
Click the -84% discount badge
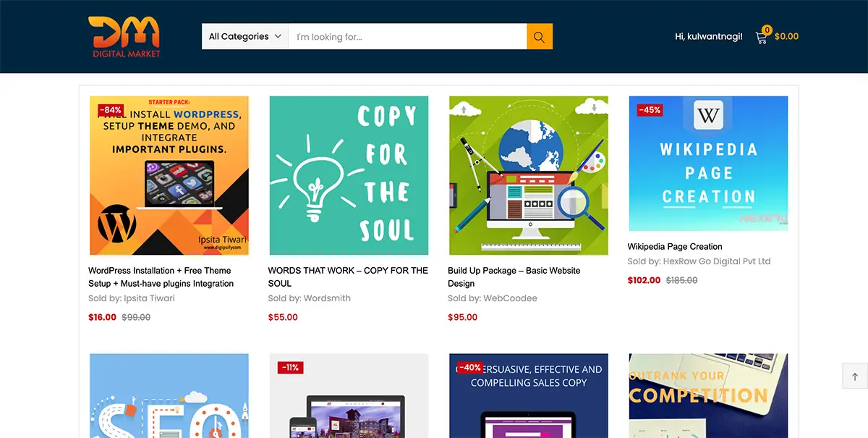111,110
